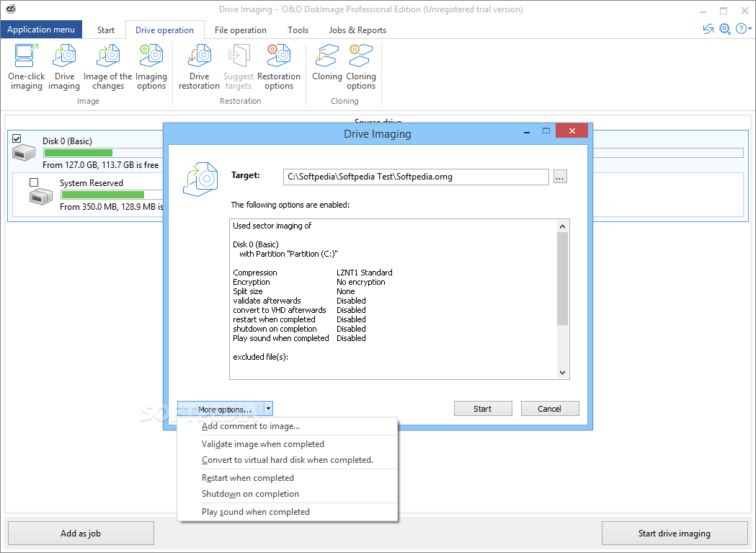Click the Suggest targets icon
The width and height of the screenshot is (756, 553).
[x=239, y=55]
